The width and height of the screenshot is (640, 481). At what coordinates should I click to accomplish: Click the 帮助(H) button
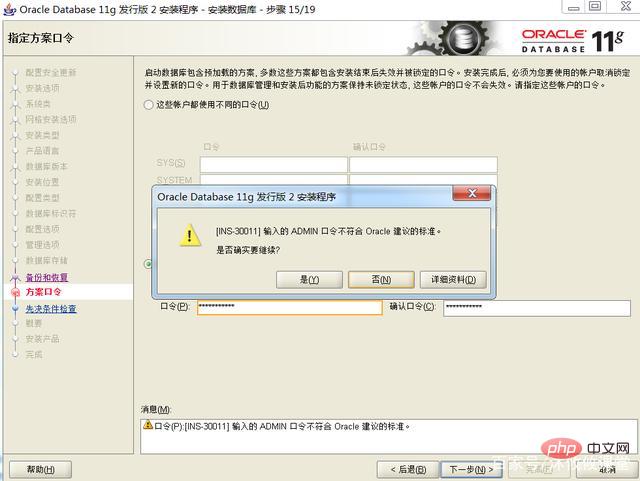coord(40,470)
